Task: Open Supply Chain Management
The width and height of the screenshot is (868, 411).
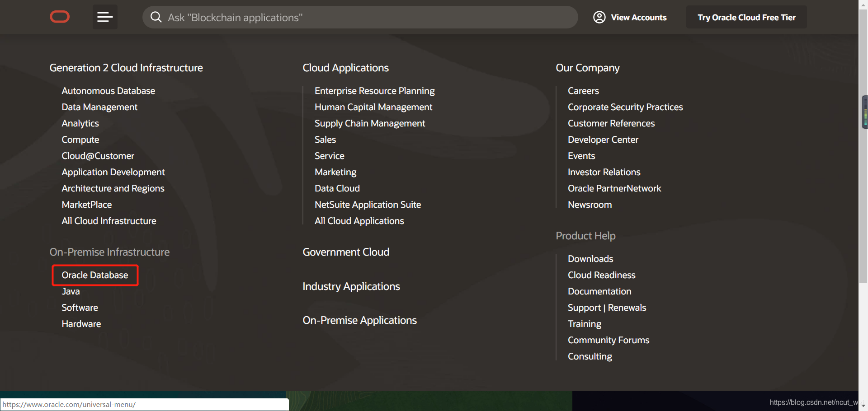Action: [x=370, y=123]
